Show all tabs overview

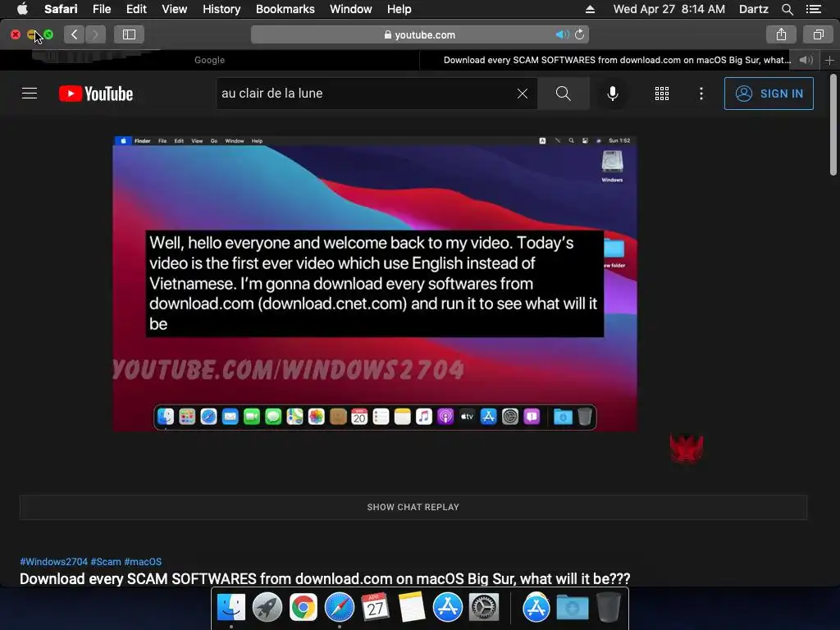(x=818, y=34)
